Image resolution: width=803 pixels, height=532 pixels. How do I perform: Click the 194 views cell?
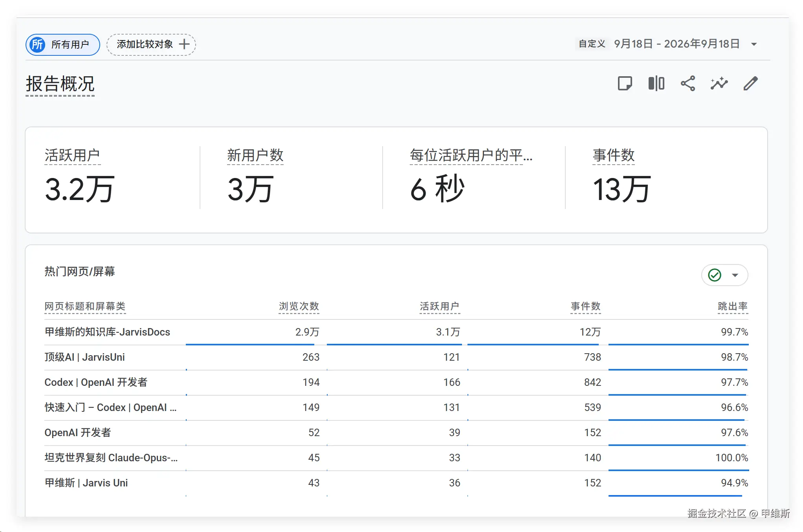point(311,382)
